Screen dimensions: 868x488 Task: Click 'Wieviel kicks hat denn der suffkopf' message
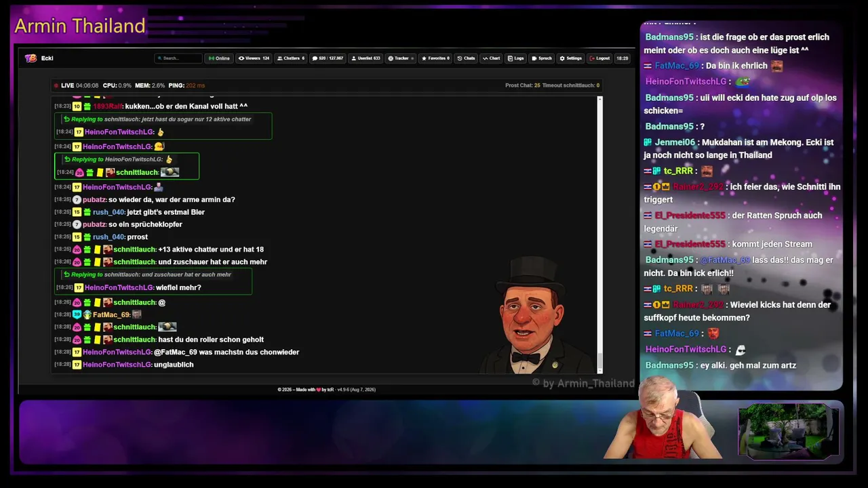(x=738, y=311)
